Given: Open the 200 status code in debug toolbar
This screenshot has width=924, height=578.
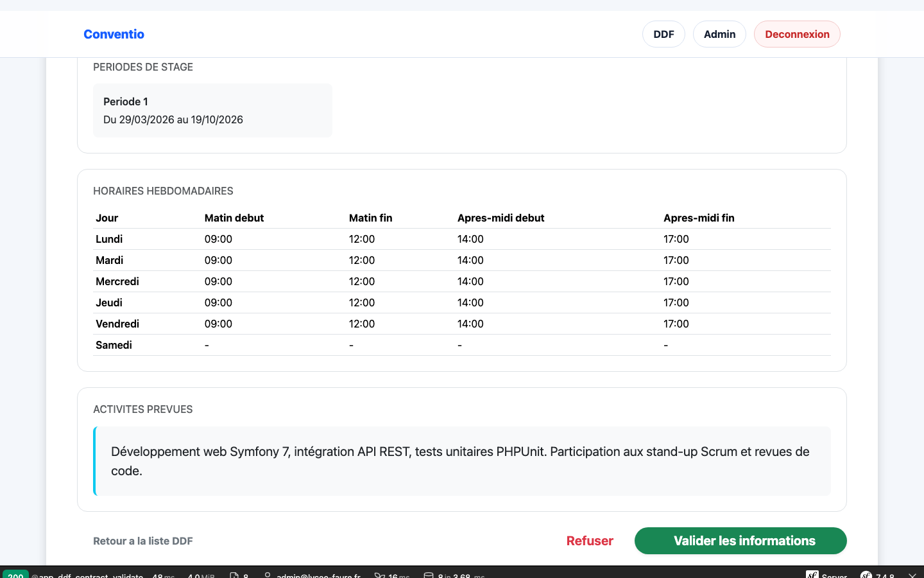Looking at the screenshot, I should (15, 575).
